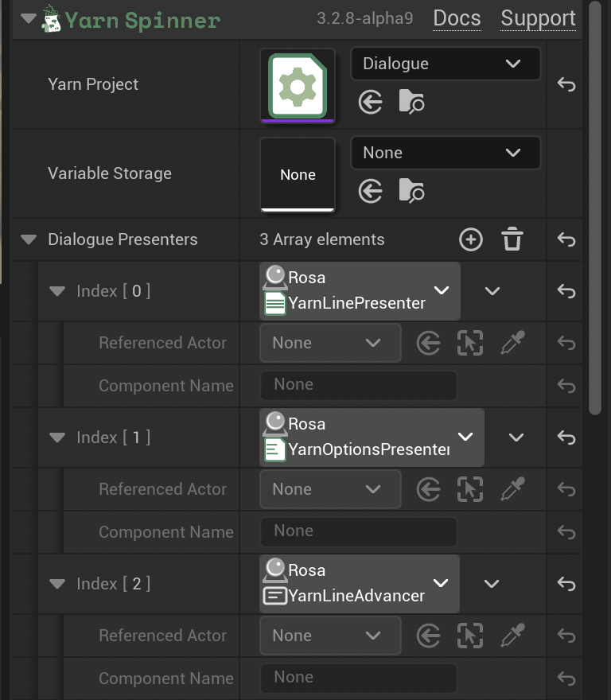Open Index 2 Referenced Actor dropdown

(330, 636)
